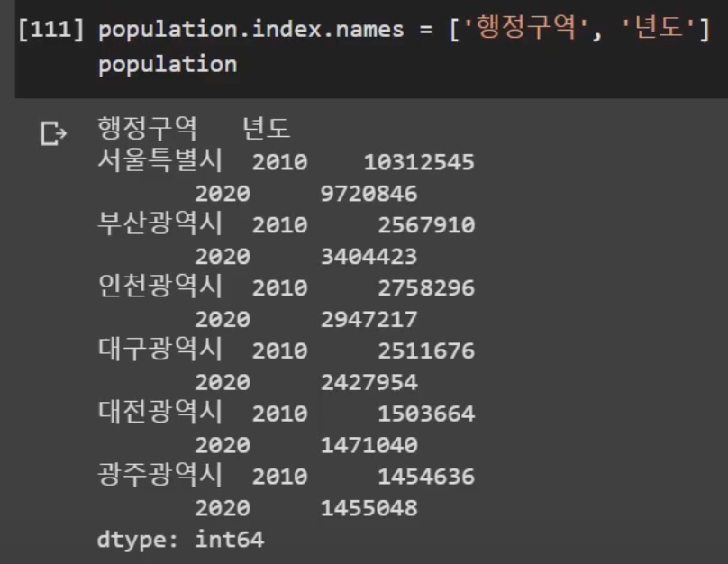Select the value 1455048
Viewport: 728px width, 564px height.
click(x=369, y=508)
